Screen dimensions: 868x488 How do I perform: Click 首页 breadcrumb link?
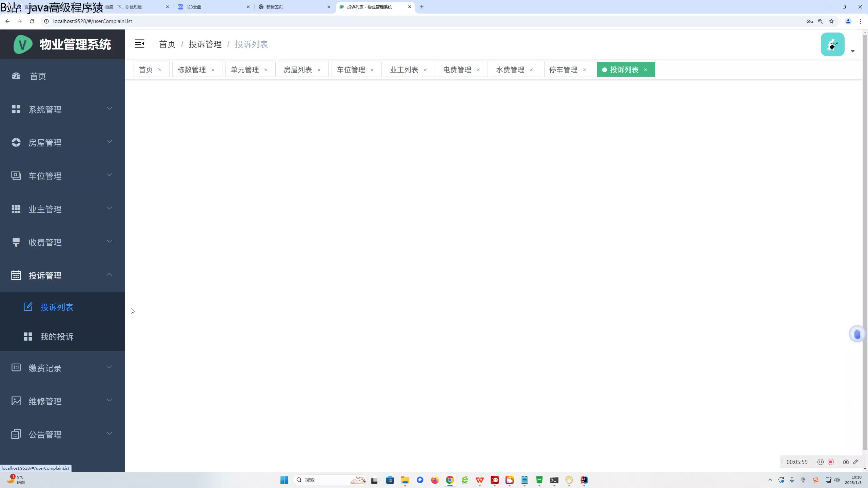tap(167, 44)
